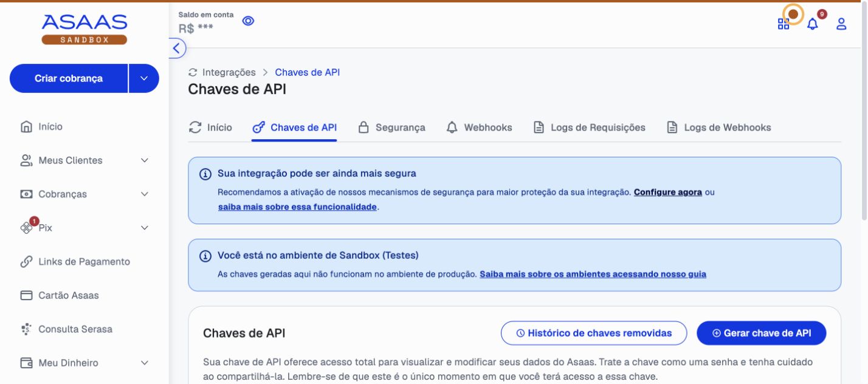
Task: Click the Saldo em conta label
Action: (x=206, y=15)
